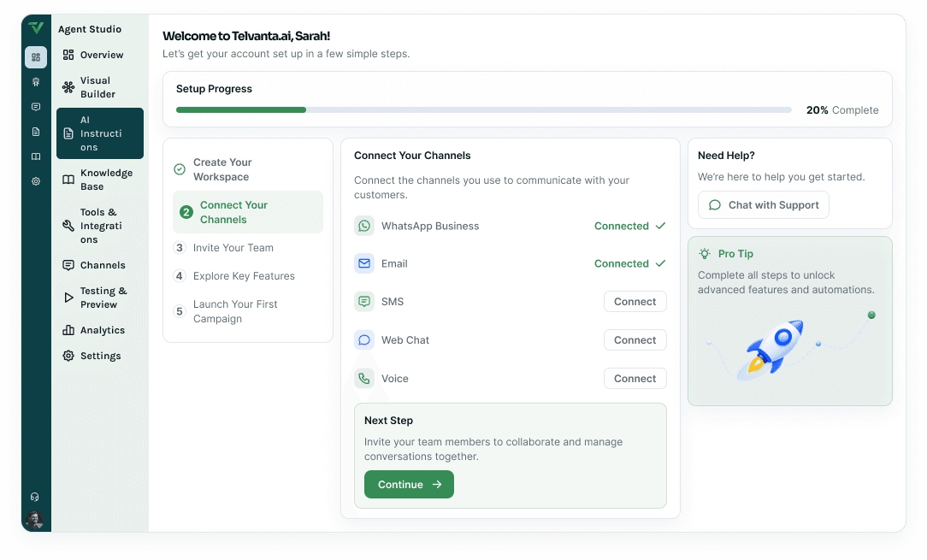Click the Testing & Preview play icon
The image size is (927, 560).
point(68,298)
